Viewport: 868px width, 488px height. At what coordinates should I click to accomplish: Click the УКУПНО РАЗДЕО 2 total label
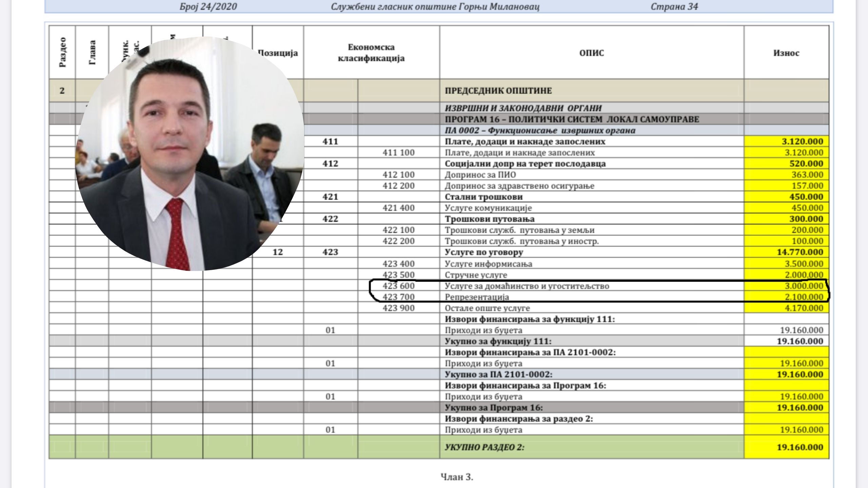tap(485, 447)
